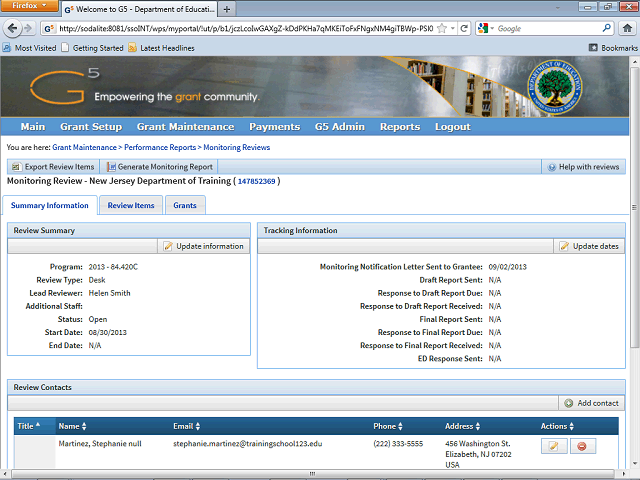Open the browser home page icon

pos(627,28)
